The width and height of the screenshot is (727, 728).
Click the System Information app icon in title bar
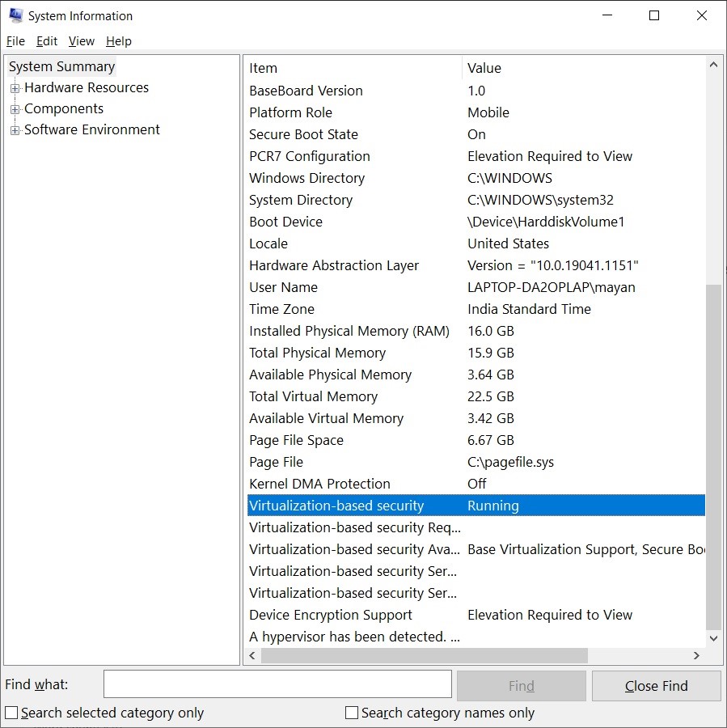click(x=15, y=15)
